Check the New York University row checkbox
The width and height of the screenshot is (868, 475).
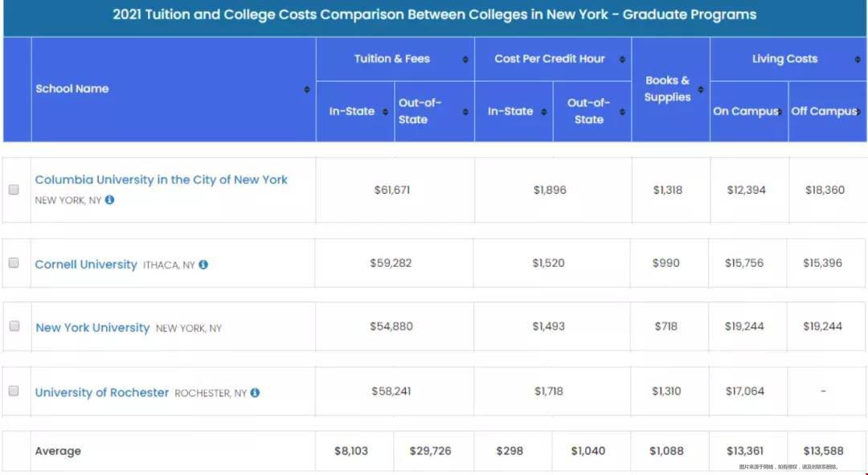tap(14, 326)
